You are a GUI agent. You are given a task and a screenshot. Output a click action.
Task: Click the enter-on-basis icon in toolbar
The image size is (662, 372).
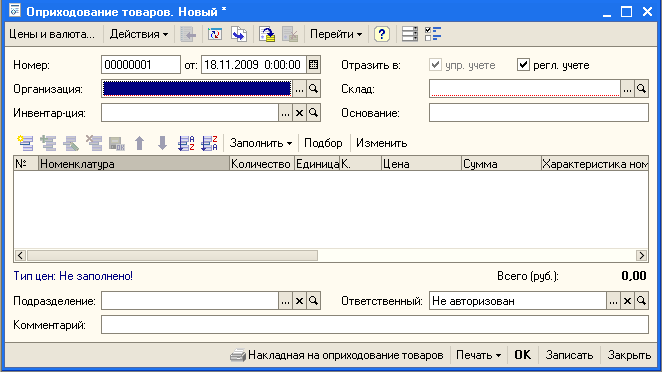point(239,34)
